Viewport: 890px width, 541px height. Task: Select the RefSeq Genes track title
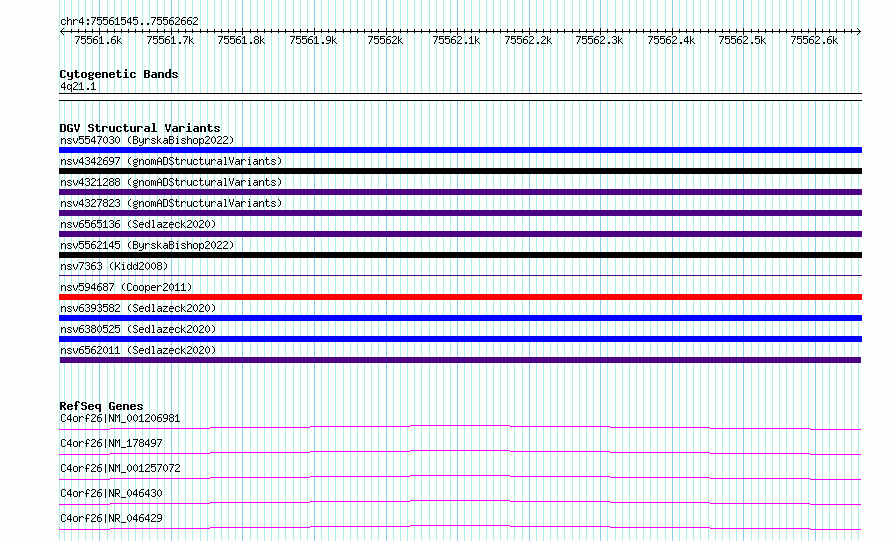click(101, 406)
